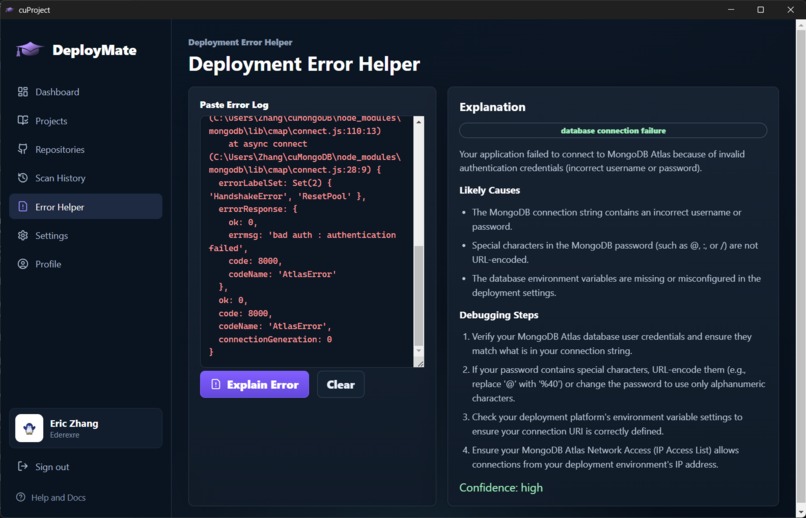This screenshot has width=806, height=518.
Task: Click the error log scrollbar up arrow
Action: click(x=418, y=122)
